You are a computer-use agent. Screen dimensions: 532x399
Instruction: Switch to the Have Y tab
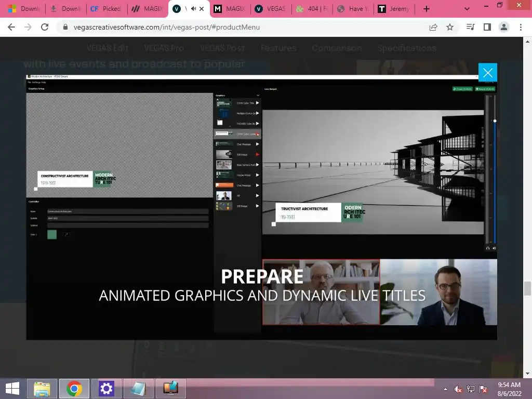(x=353, y=9)
